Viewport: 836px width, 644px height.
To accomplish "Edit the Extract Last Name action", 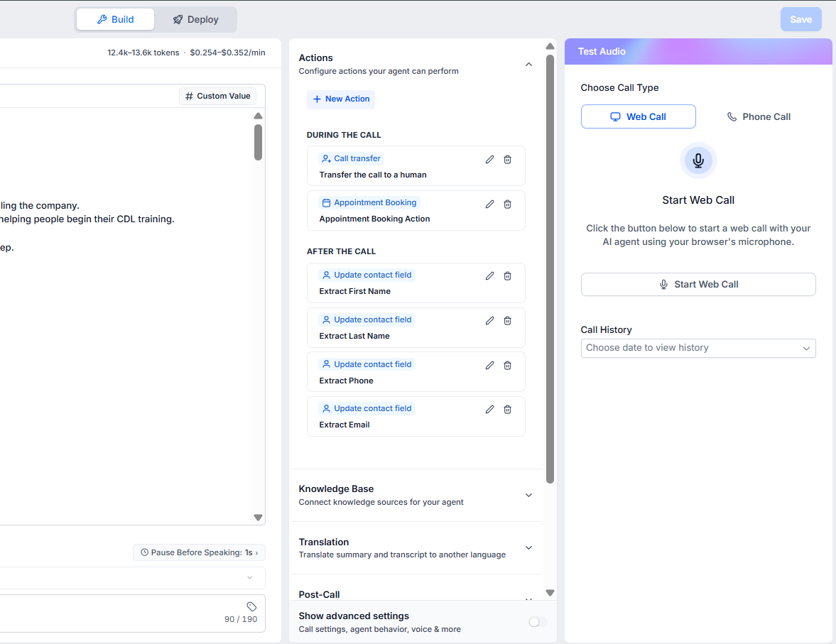I will click(489, 320).
